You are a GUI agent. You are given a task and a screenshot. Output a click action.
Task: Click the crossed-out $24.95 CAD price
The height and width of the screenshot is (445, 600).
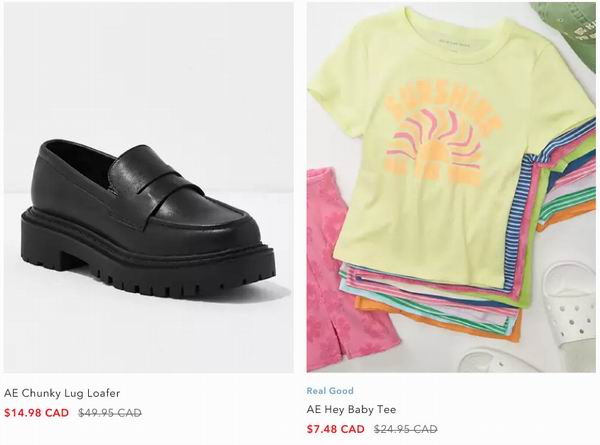(406, 429)
